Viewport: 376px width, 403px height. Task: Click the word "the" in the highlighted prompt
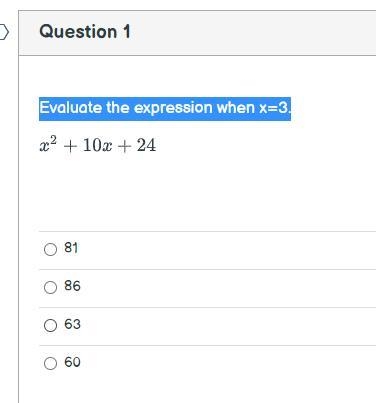tap(118, 108)
